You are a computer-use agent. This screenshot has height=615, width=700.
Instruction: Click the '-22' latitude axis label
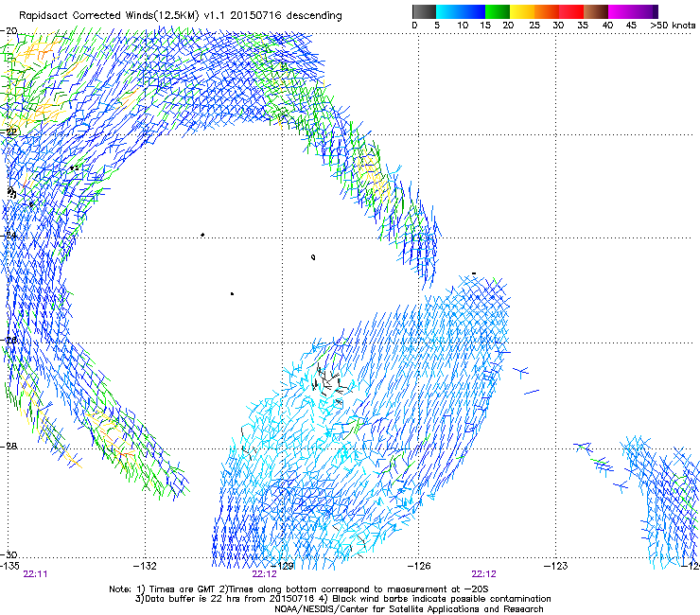(9, 132)
